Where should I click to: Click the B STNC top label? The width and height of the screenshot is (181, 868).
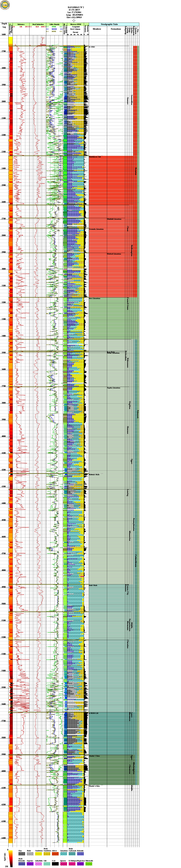pos(92,47)
